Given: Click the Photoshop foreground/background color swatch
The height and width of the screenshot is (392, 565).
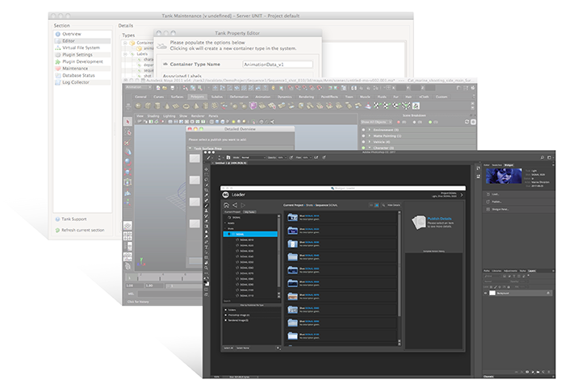Looking at the screenshot, I should (207, 283).
